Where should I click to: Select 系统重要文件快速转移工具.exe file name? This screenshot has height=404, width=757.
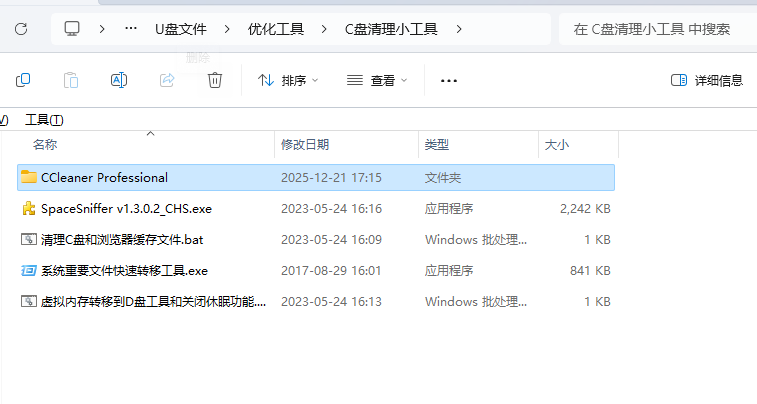pyautogui.click(x=125, y=271)
